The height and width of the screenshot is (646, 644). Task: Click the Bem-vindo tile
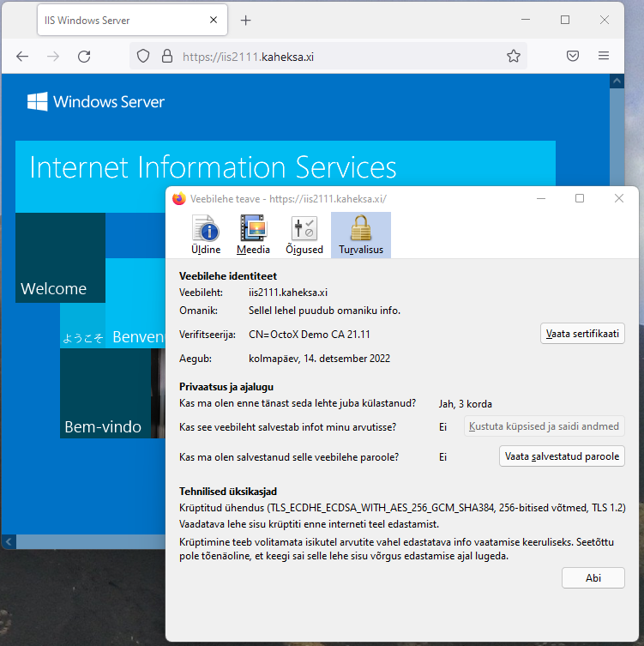(x=105, y=394)
